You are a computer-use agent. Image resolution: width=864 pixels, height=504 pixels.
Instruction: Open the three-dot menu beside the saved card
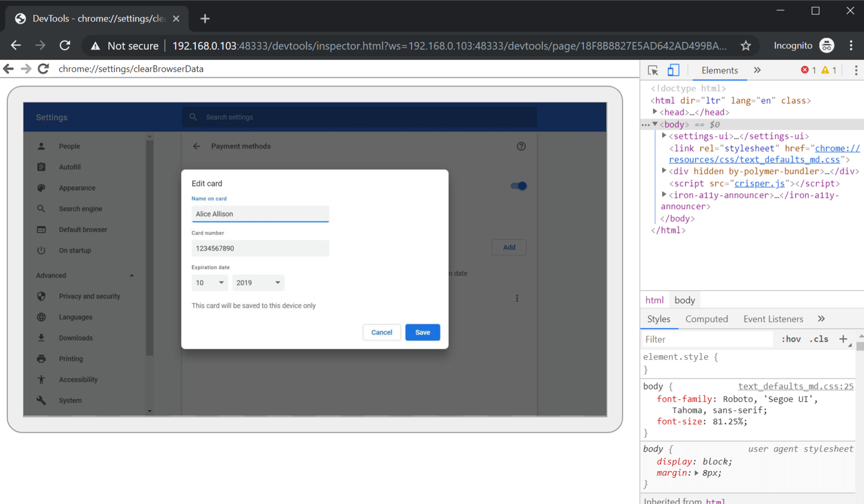coord(517,298)
